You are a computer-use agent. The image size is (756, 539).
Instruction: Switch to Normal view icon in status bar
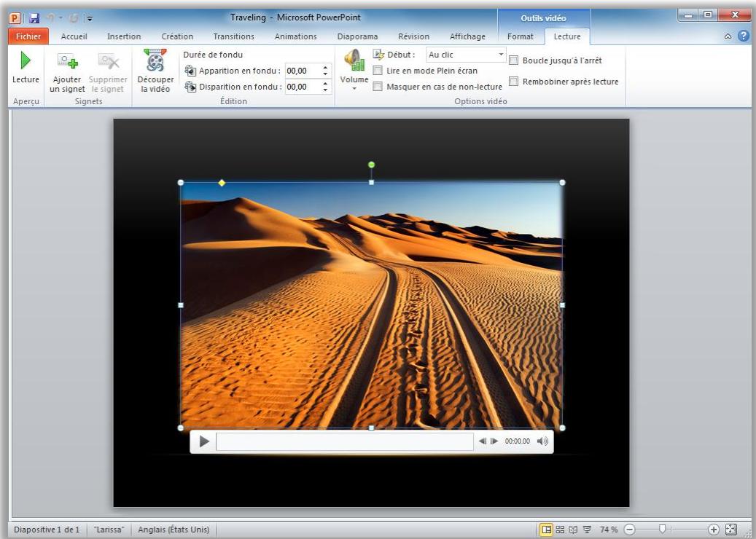tap(546, 530)
